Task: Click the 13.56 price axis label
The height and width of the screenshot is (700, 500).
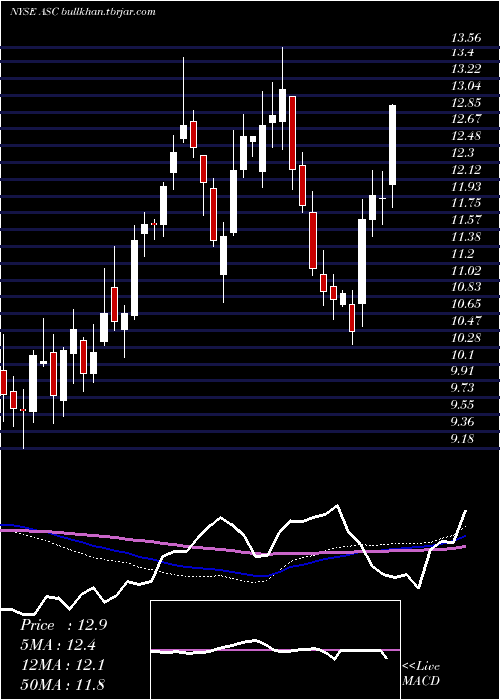Action: point(466,38)
